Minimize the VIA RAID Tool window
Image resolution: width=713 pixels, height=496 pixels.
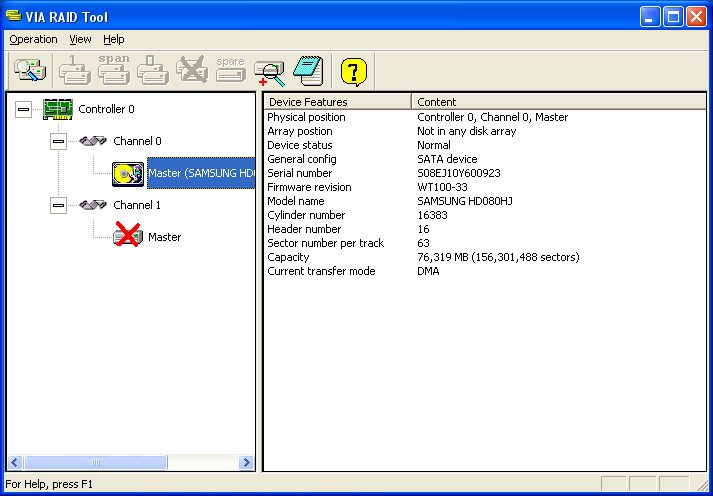pyautogui.click(x=650, y=17)
